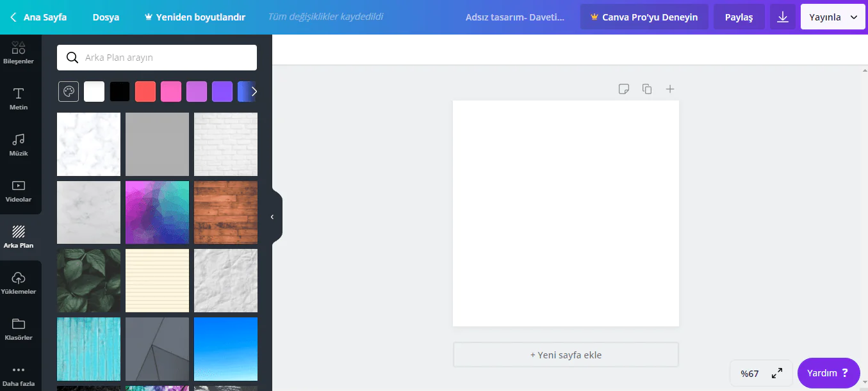The image size is (868, 391).
Task: Click Yeni sayfa ekle button
Action: coord(566,355)
